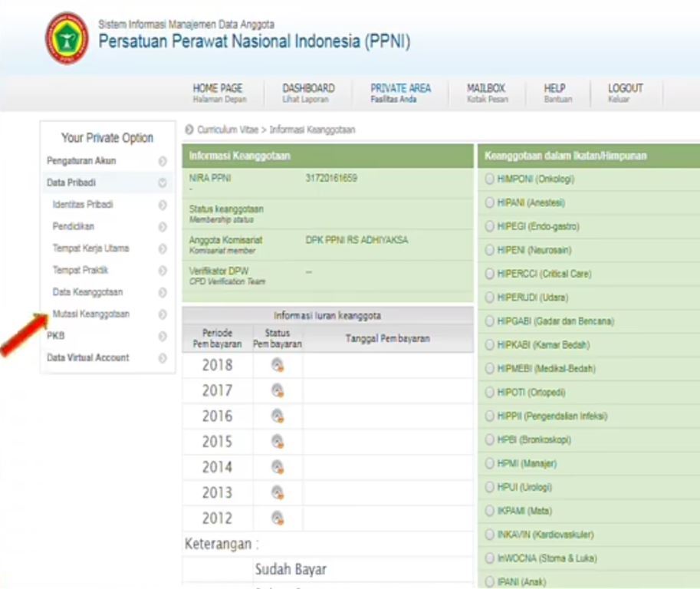Image resolution: width=700 pixels, height=589 pixels.
Task: Select the HPUI (Urologi) radio button
Action: 490,487
